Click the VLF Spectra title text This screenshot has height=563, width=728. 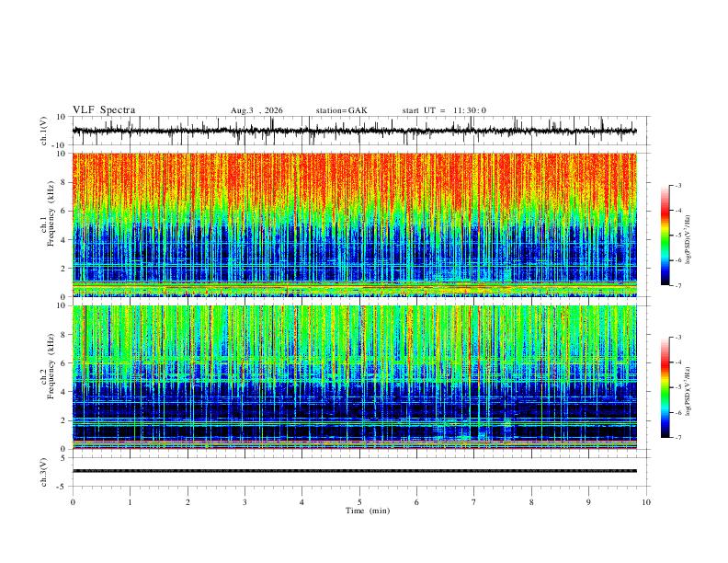tap(104, 110)
